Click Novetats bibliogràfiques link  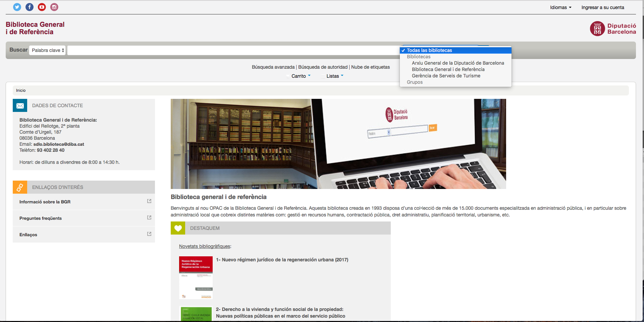point(205,246)
